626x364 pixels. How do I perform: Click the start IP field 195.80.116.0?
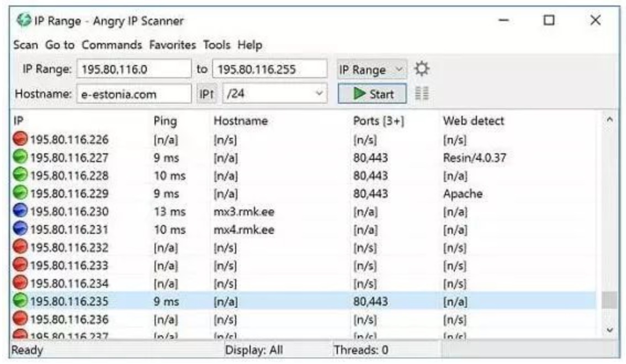(134, 69)
